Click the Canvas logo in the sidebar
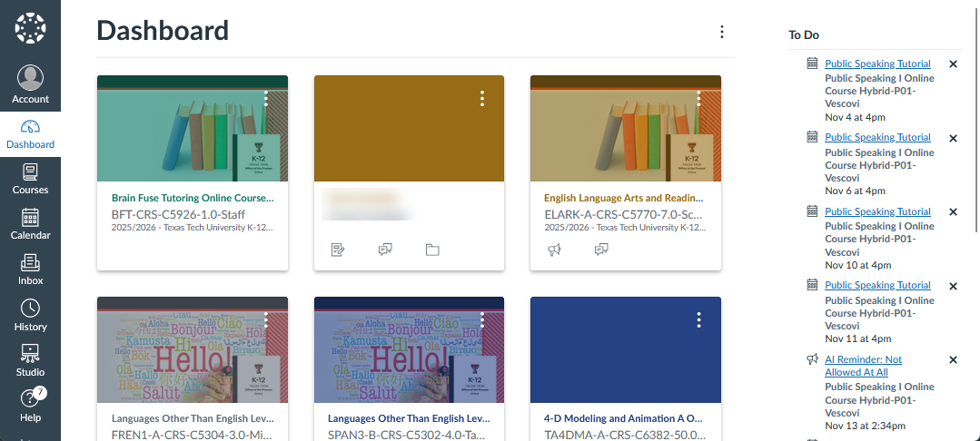The height and width of the screenshot is (441, 980). 30,28
